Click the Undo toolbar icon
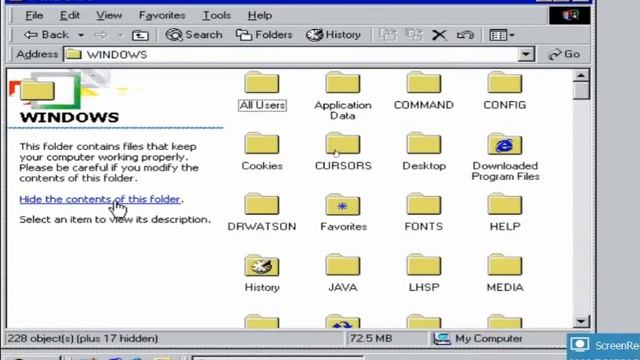This screenshot has height=360, width=640. click(x=465, y=35)
